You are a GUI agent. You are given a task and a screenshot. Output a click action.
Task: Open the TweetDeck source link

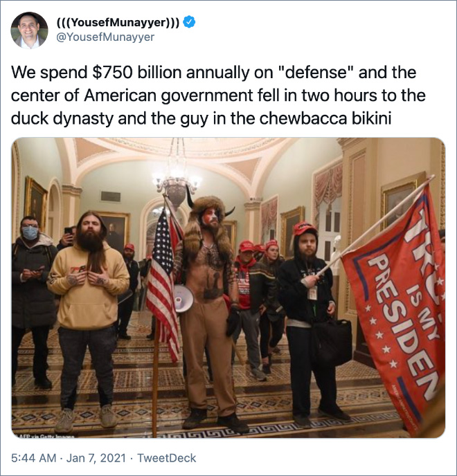[x=166, y=458]
